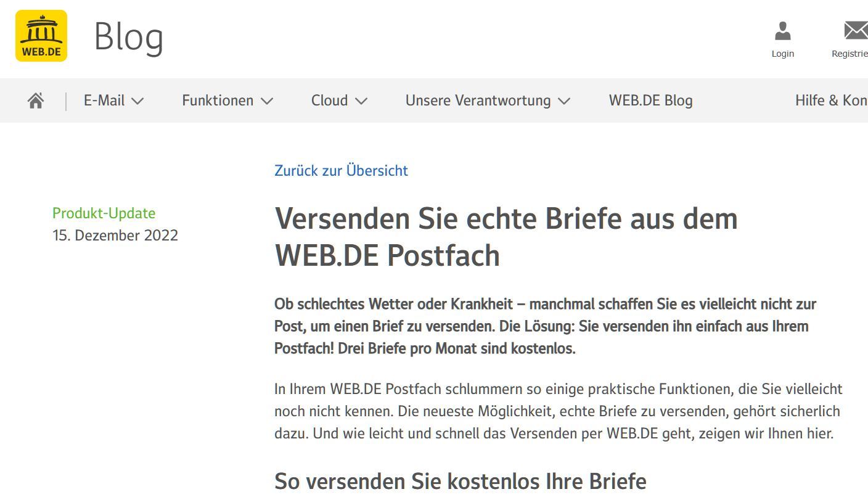The height and width of the screenshot is (497, 868).
Task: Click the Zurück zur Übersicht link
Action: tap(341, 171)
